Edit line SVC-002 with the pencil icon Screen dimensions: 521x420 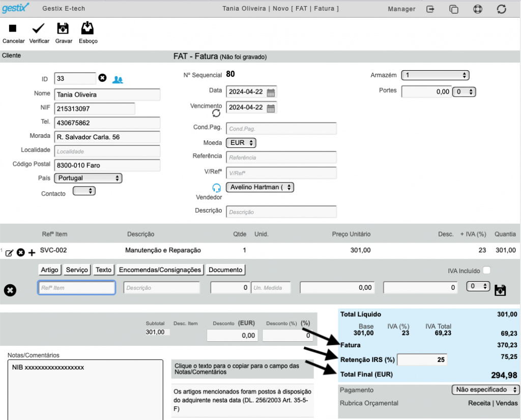coord(9,253)
